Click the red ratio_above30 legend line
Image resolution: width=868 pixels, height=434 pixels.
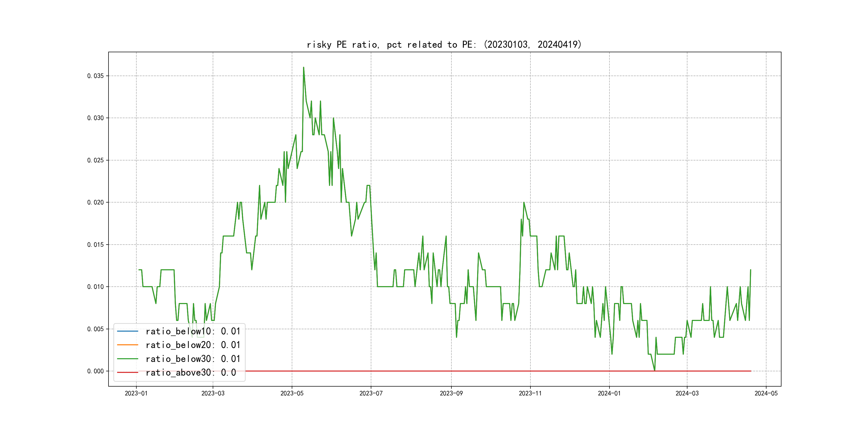pos(127,373)
